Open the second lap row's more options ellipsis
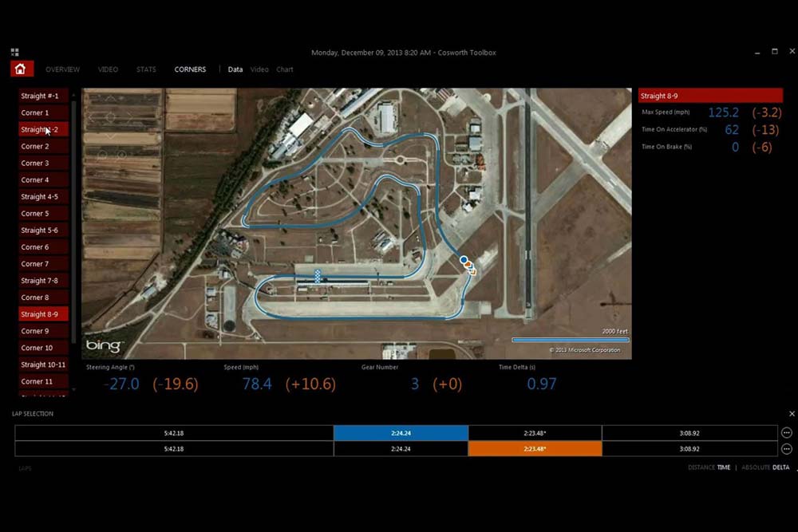Image resolution: width=798 pixels, height=532 pixels. [x=786, y=449]
